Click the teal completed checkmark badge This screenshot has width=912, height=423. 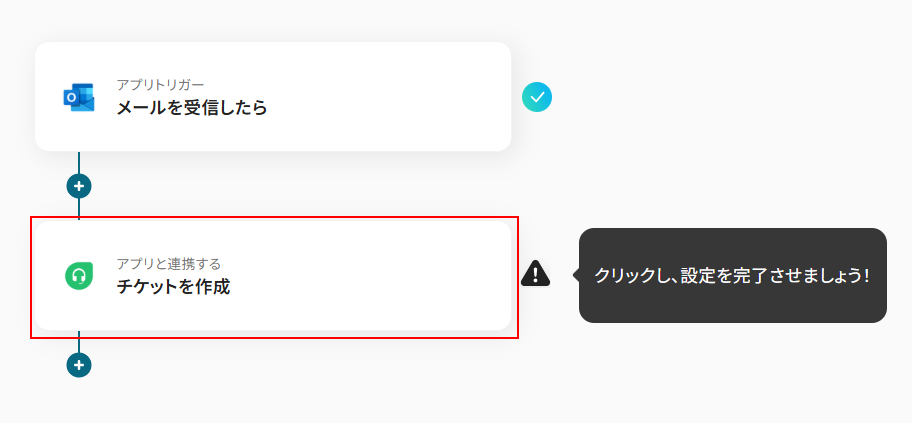(537, 97)
